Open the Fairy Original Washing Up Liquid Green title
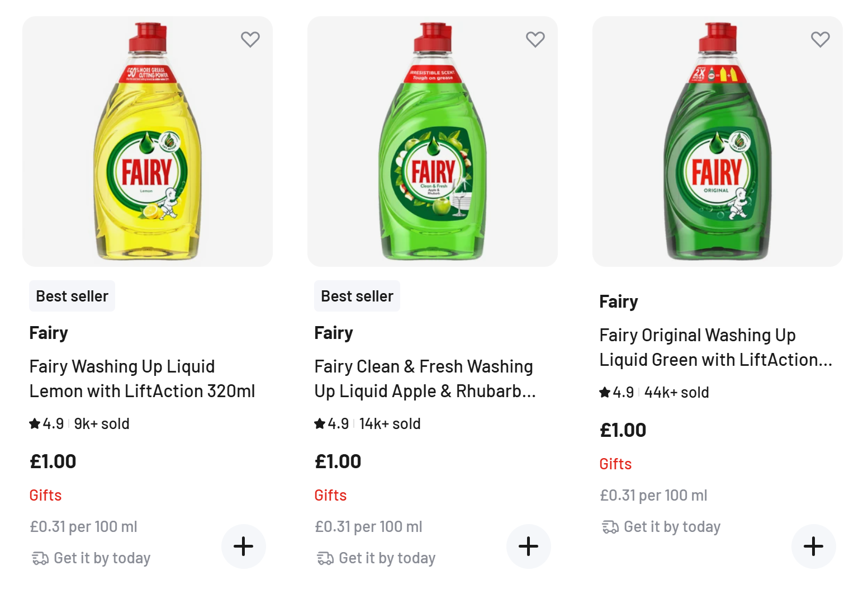Screen dimensions: 868x589 coord(715,347)
